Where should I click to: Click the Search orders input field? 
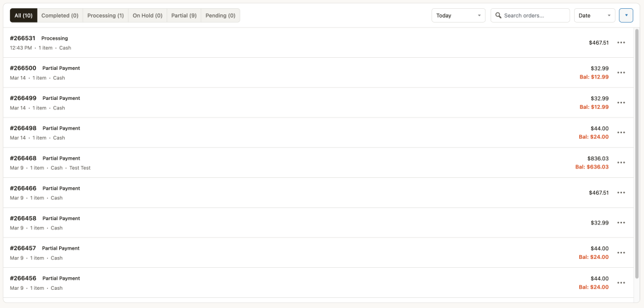[x=535, y=16]
